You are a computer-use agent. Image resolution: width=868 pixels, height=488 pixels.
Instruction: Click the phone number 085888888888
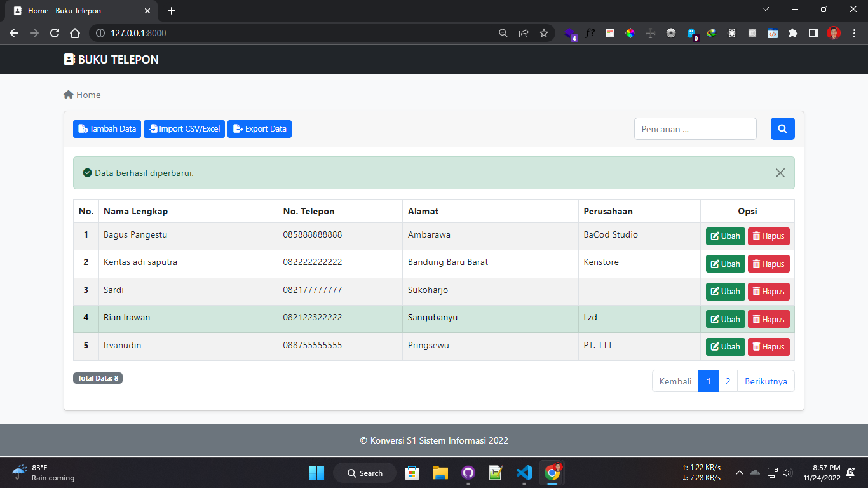click(x=313, y=234)
